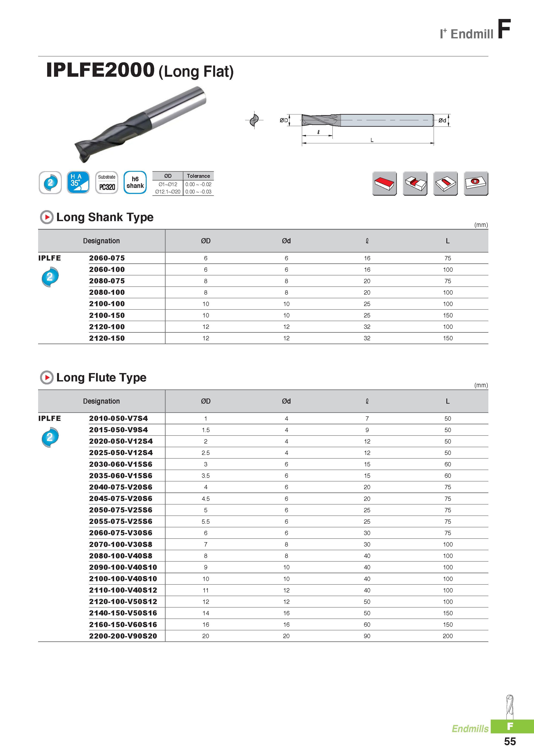Click designation 2010-050-V7S4
This screenshot has height=756, width=534.
(118, 419)
